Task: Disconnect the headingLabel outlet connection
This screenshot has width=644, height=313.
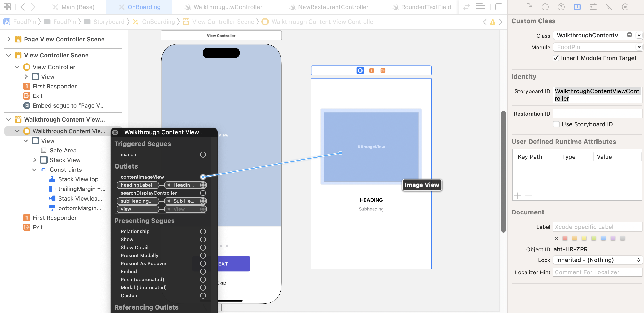Action: point(169,185)
